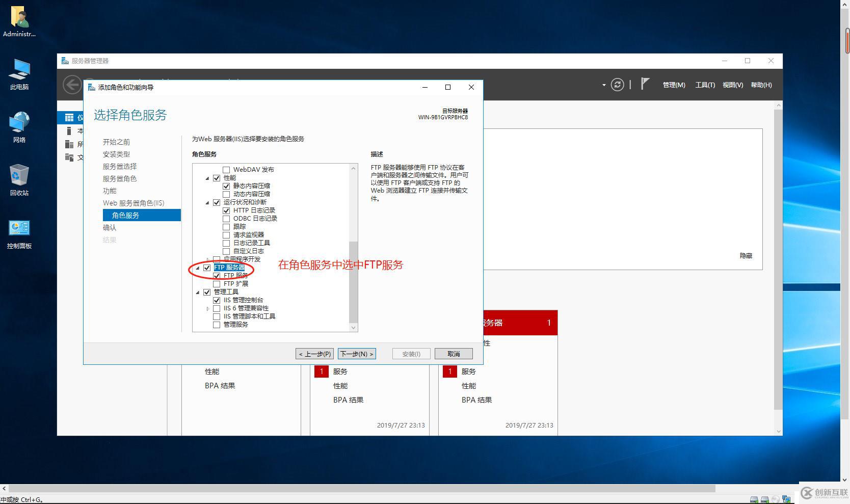
Task: Toggle the ODBC 日志记录 checkbox
Action: (226, 219)
